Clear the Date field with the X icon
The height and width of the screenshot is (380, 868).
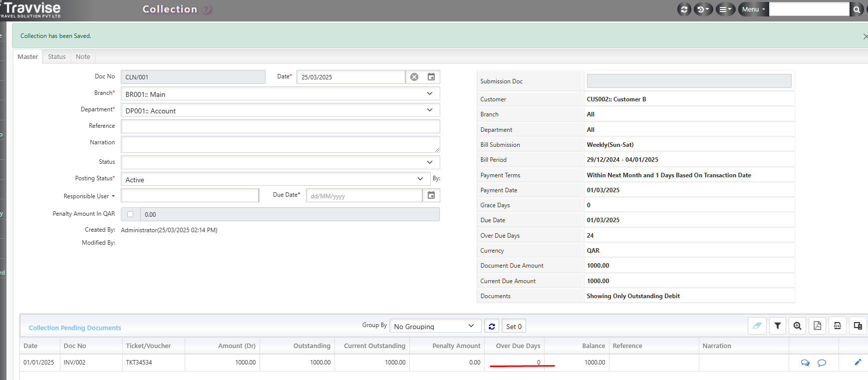pos(414,77)
